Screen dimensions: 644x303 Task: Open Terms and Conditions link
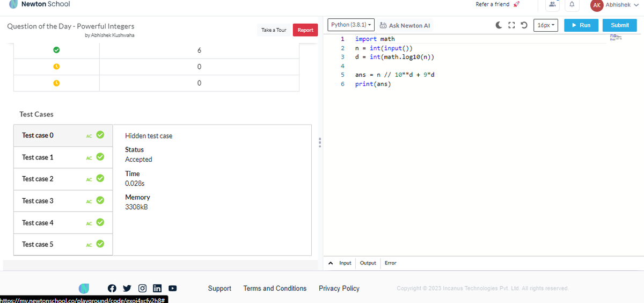(x=275, y=288)
